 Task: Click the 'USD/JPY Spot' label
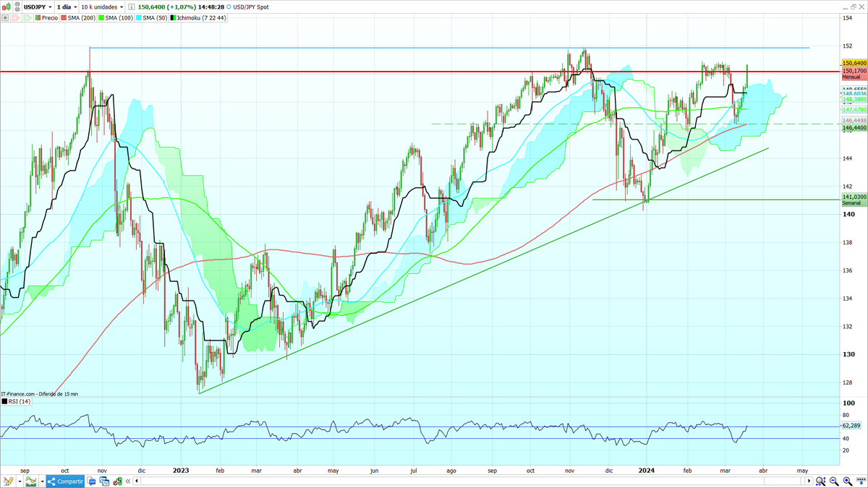(x=250, y=7)
